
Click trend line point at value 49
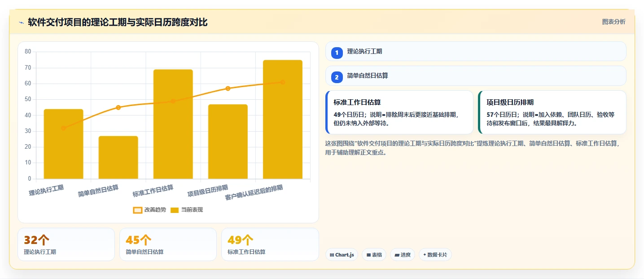(173, 101)
